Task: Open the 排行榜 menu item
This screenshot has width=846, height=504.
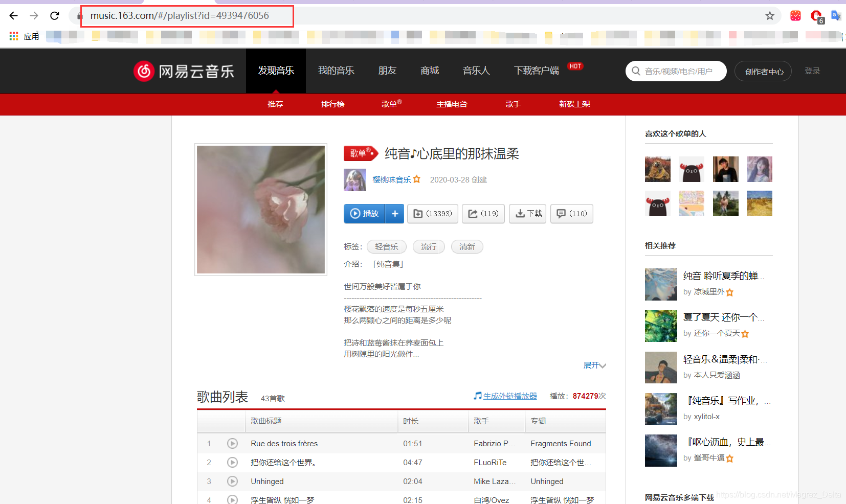Action: point(332,104)
